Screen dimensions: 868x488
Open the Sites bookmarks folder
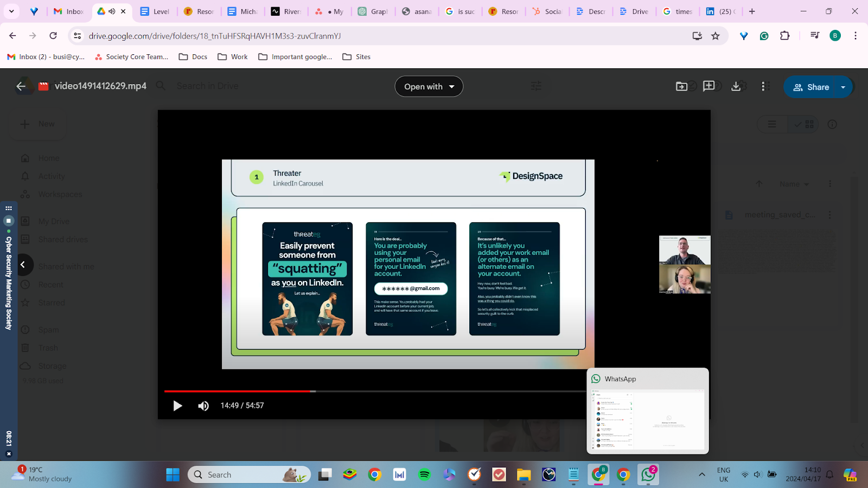[356, 56]
